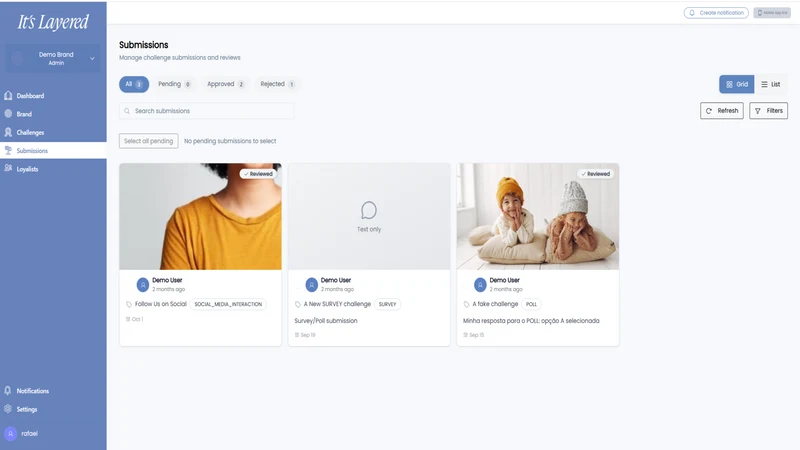Click Follow Us on Social challenge name

pyautogui.click(x=161, y=304)
